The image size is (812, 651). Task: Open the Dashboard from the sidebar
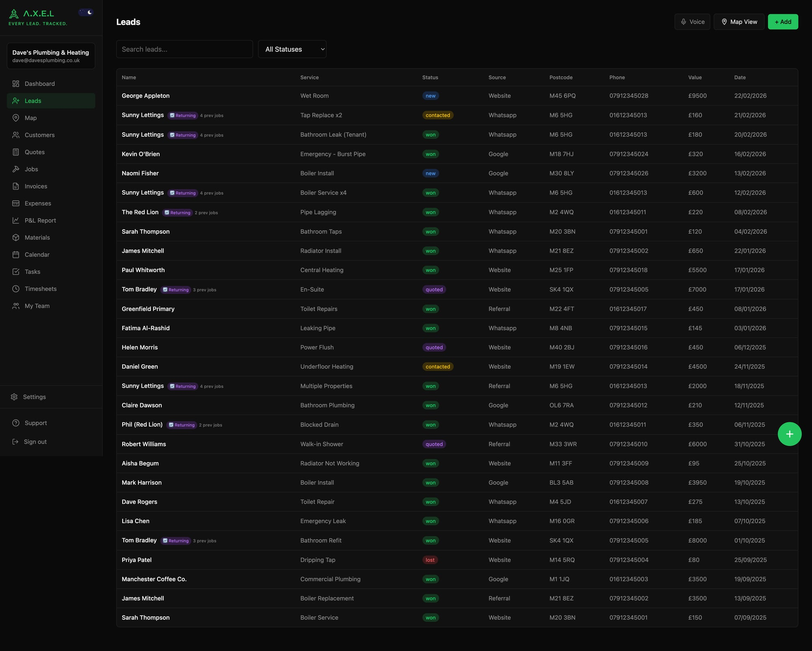(x=39, y=84)
